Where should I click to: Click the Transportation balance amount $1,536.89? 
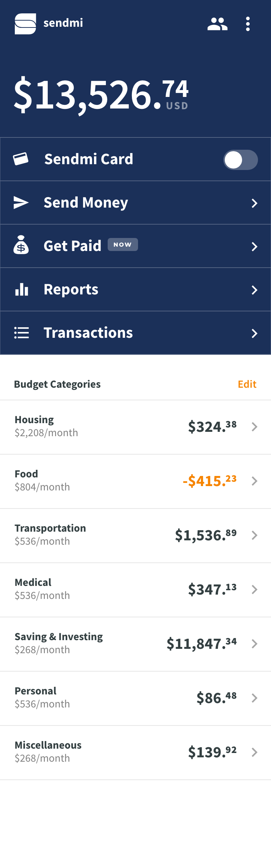coord(206,535)
